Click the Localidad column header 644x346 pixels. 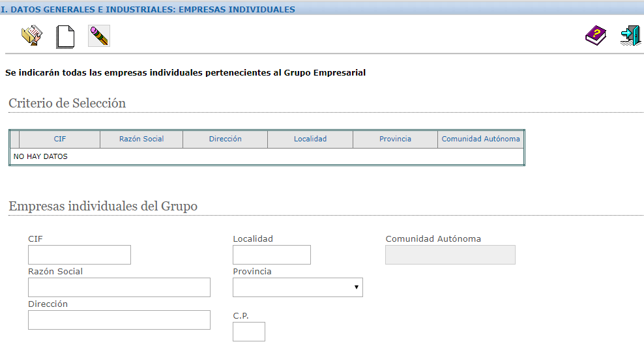coord(310,139)
